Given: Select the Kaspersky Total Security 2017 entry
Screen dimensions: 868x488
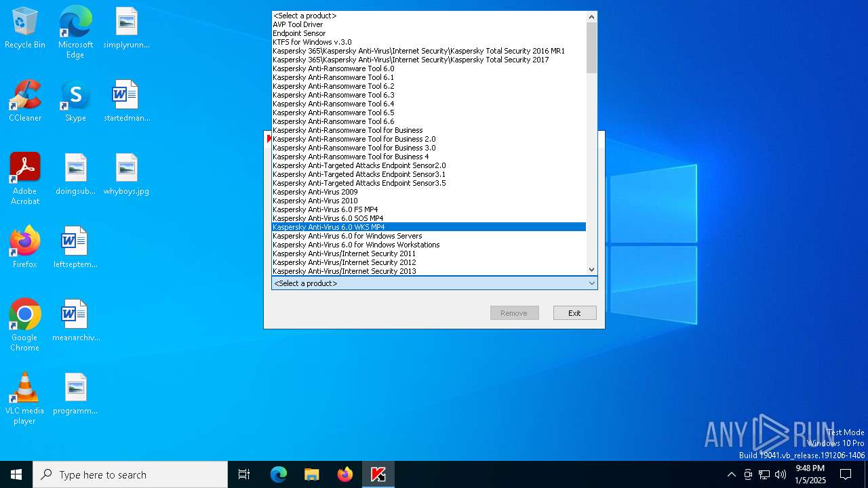Looking at the screenshot, I should tap(429, 60).
